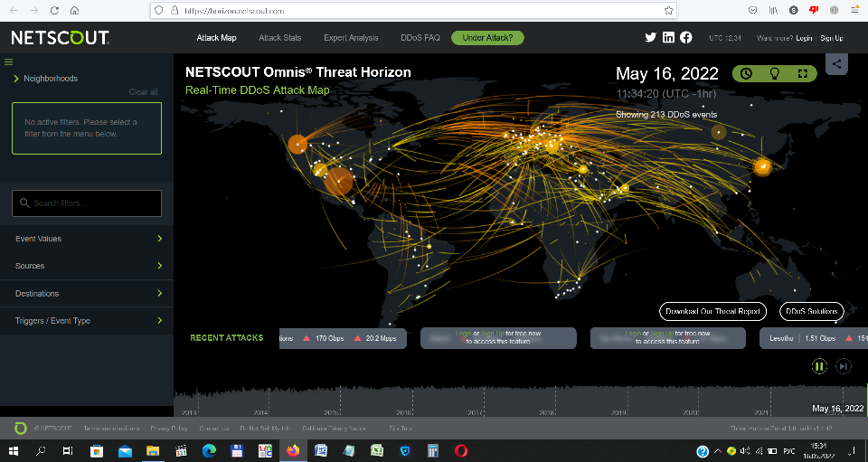The height and width of the screenshot is (462, 868).
Task: Open the Pocket save icon in Firefox toolbar
Action: (x=753, y=11)
